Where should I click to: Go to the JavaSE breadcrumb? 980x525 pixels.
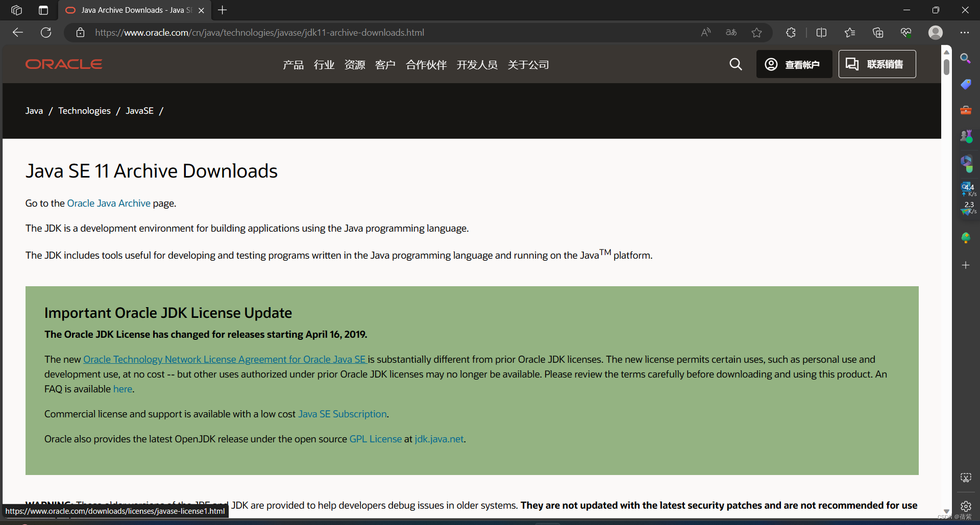point(139,111)
